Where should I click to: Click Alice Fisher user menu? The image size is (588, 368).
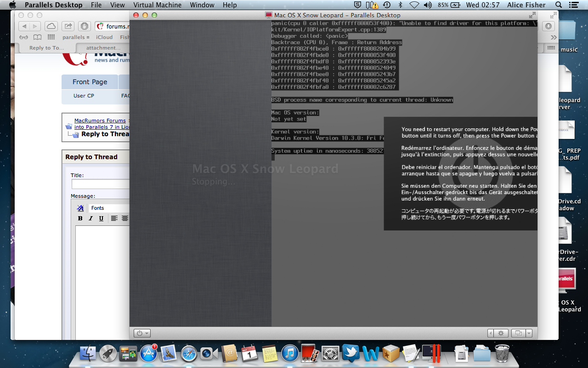coord(526,5)
